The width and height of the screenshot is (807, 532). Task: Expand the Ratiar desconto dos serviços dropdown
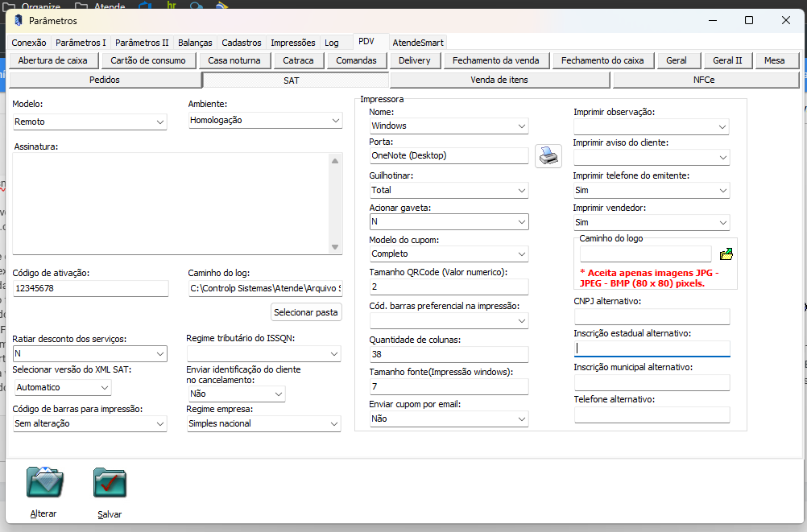(89, 353)
